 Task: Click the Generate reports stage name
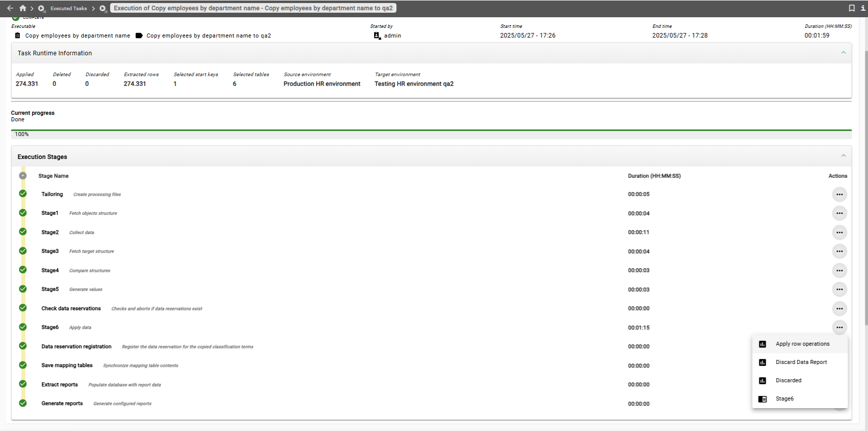point(62,404)
